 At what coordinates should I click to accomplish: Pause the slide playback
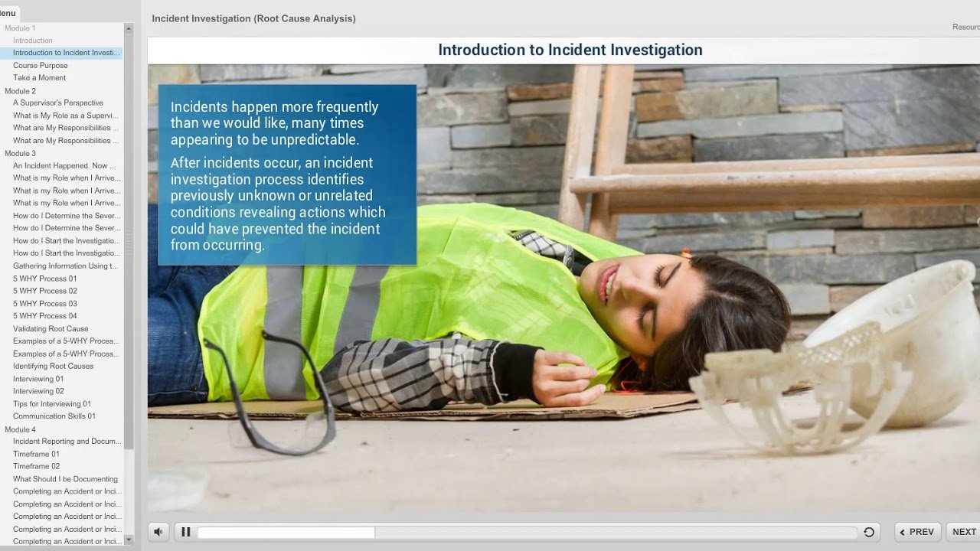click(185, 532)
